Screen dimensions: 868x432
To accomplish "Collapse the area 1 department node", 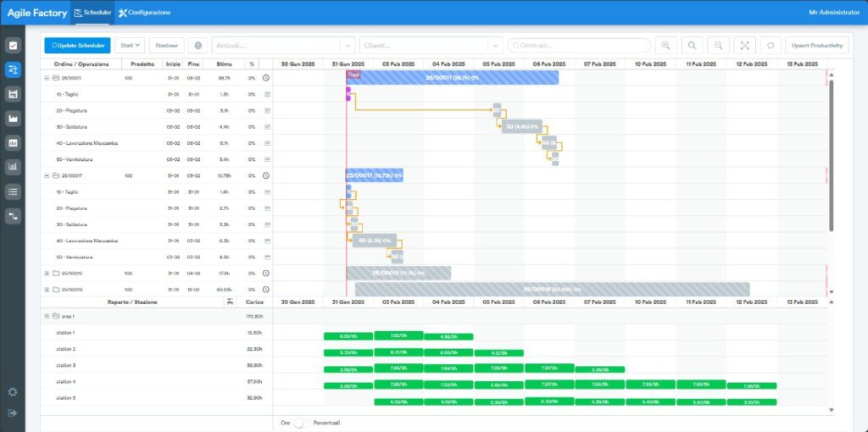I will tap(47, 316).
